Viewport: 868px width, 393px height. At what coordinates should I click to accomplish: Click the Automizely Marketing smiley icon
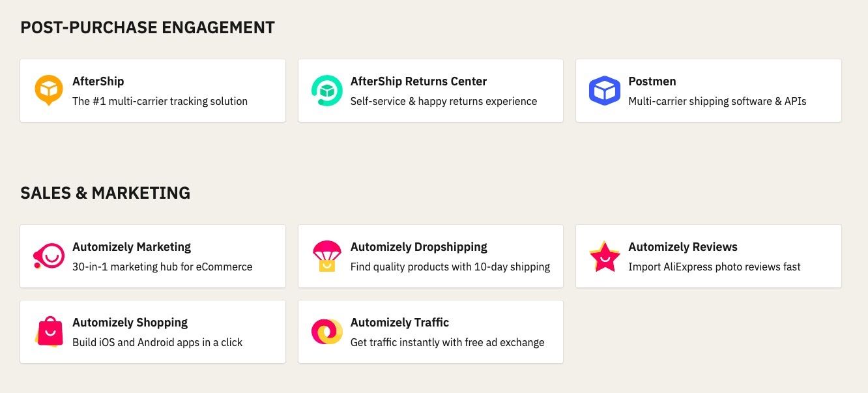(49, 256)
